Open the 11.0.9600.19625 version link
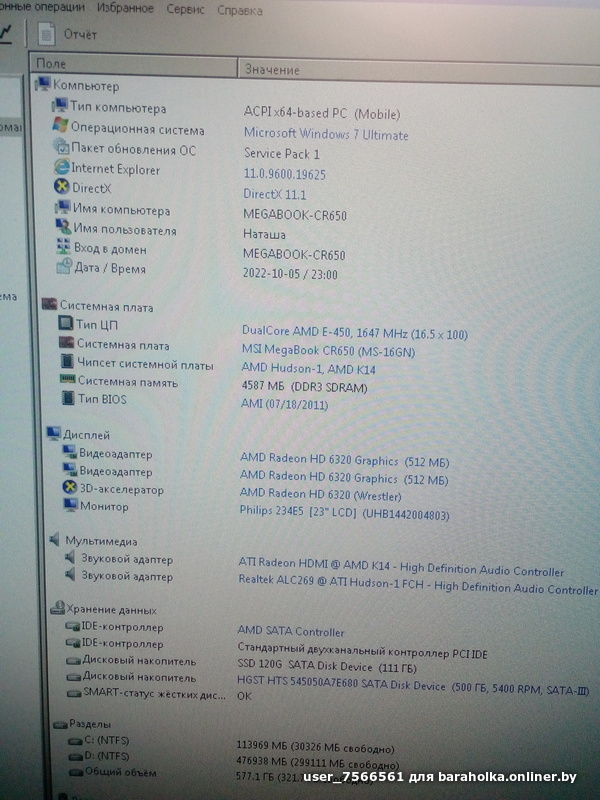 coord(285,174)
